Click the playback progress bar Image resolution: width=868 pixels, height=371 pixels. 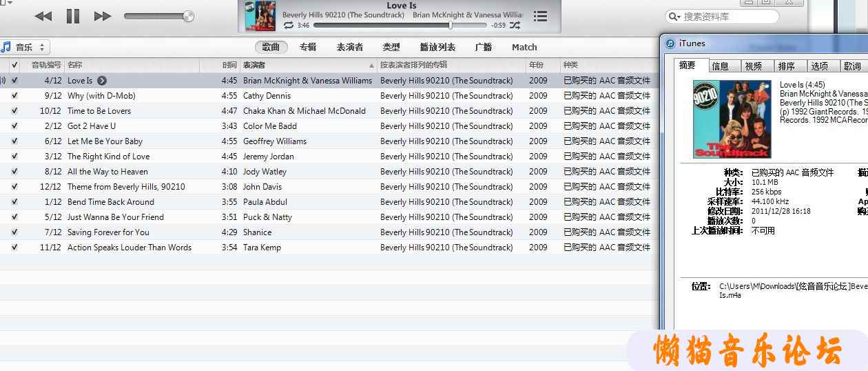[400, 26]
